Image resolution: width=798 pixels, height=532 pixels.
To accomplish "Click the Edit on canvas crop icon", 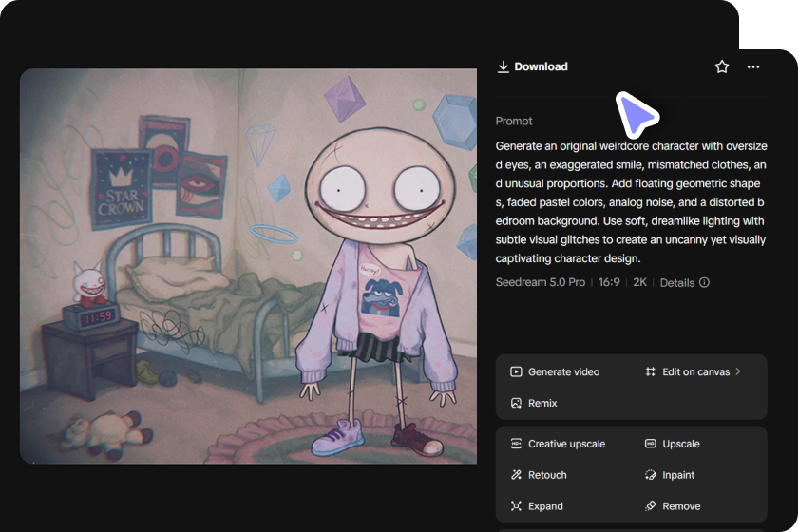I will (650, 371).
